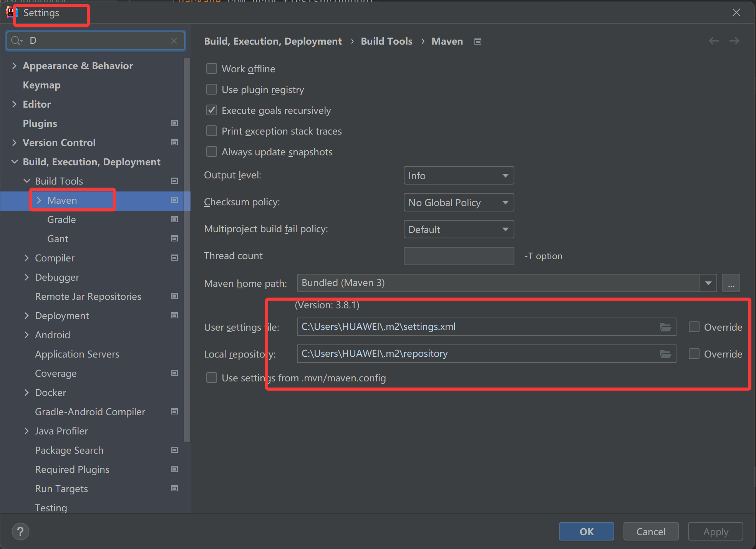Browse for User settings file folder

tap(666, 327)
